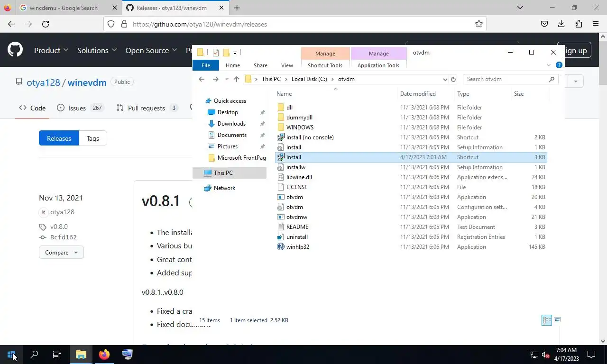This screenshot has width=607, height=364.
Task: Reload the Firefox page
Action: tap(46, 24)
